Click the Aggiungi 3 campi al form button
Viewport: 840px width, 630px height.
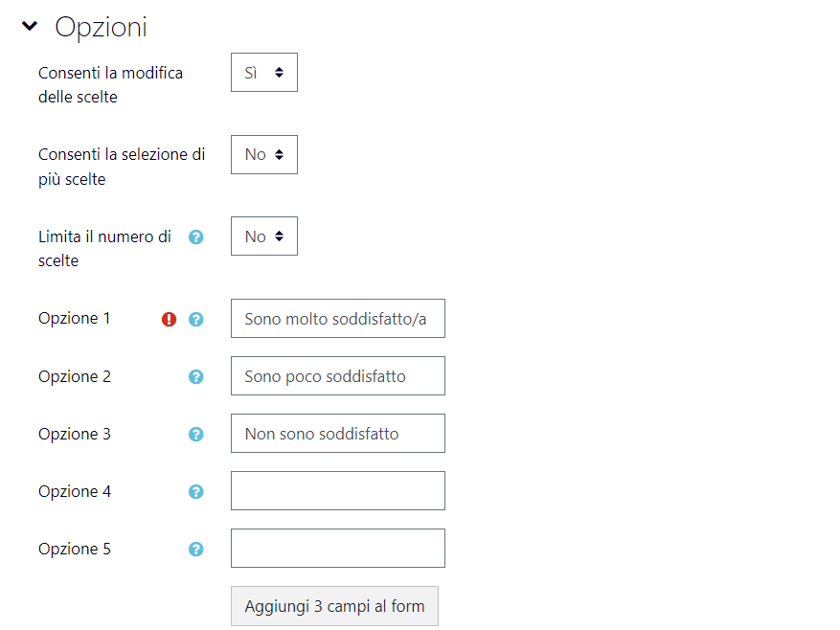[x=334, y=606]
